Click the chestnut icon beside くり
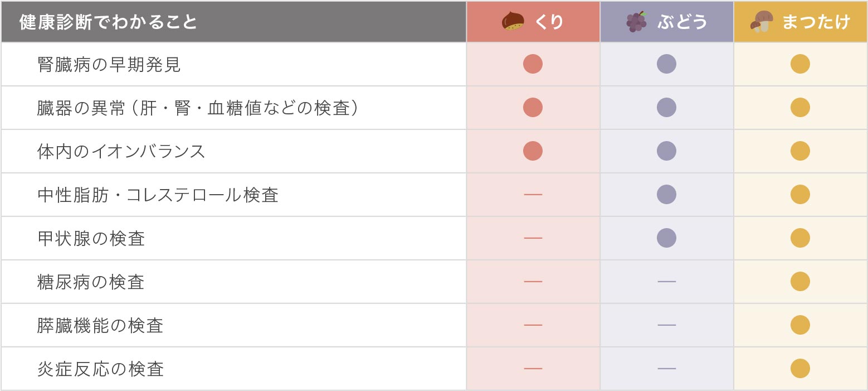Image resolution: width=868 pixels, height=391 pixels. pyautogui.click(x=513, y=22)
